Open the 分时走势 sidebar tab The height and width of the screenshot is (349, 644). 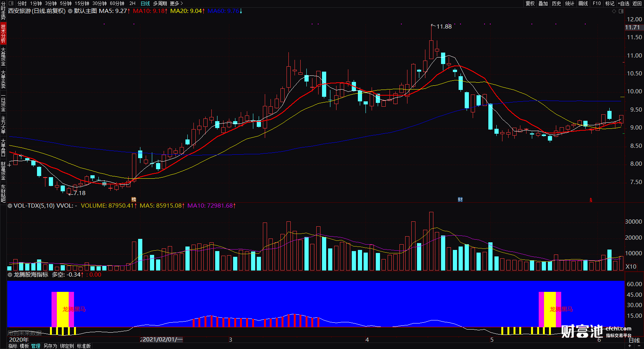pos(3,11)
